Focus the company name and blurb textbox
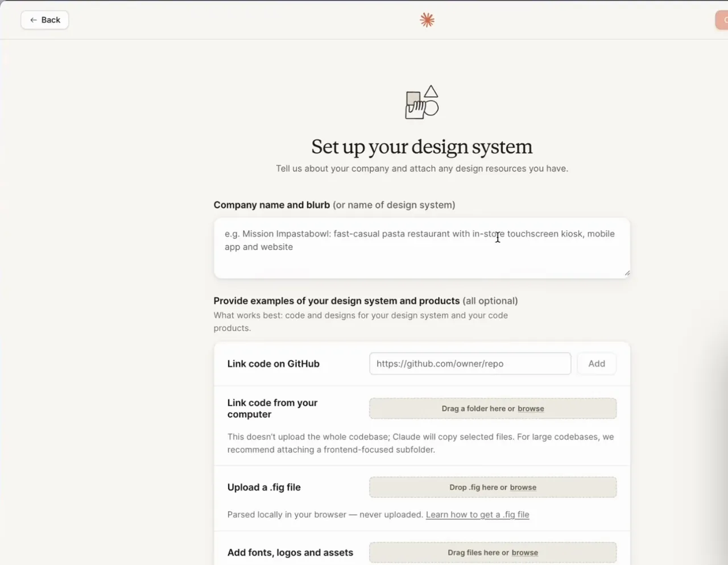This screenshot has height=565, width=728. (x=422, y=248)
